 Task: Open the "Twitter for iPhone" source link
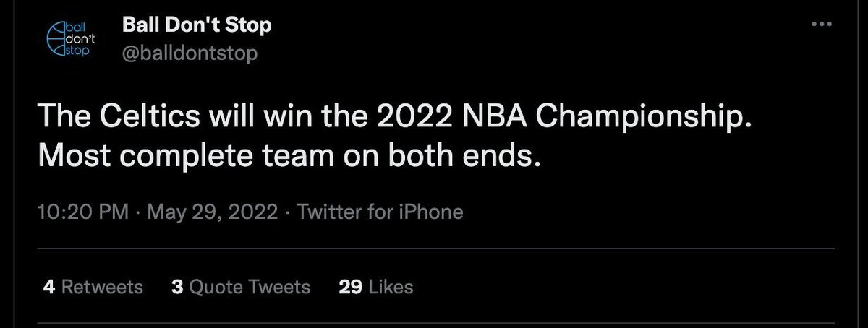click(380, 212)
